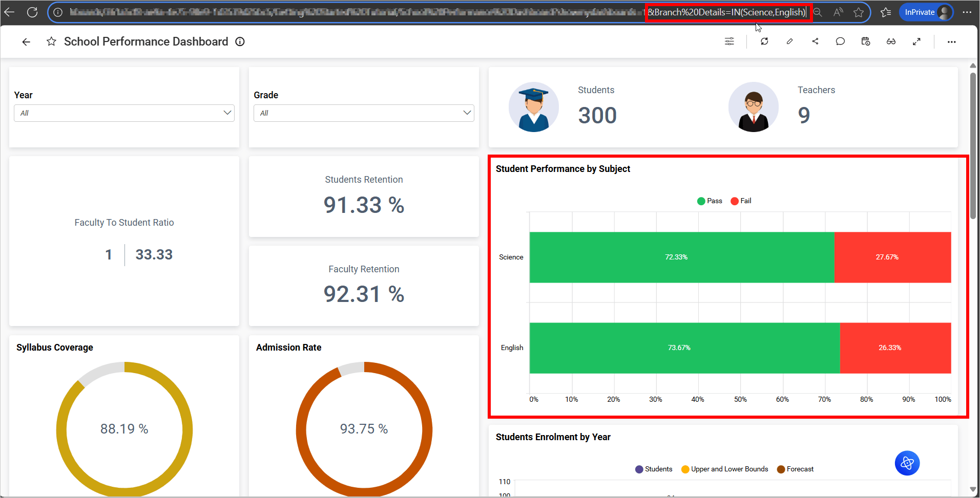The height and width of the screenshot is (498, 980).
Task: Open the AI assistant floating button
Action: click(x=907, y=463)
